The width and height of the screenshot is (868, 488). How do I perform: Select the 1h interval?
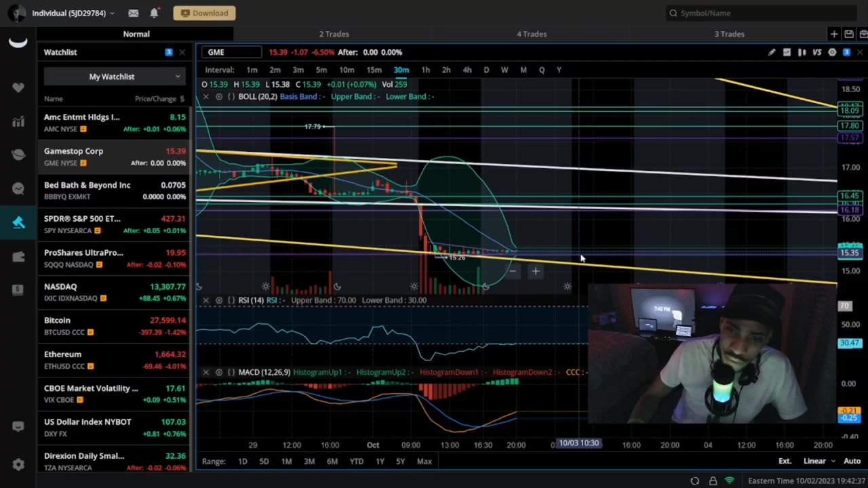(x=425, y=70)
